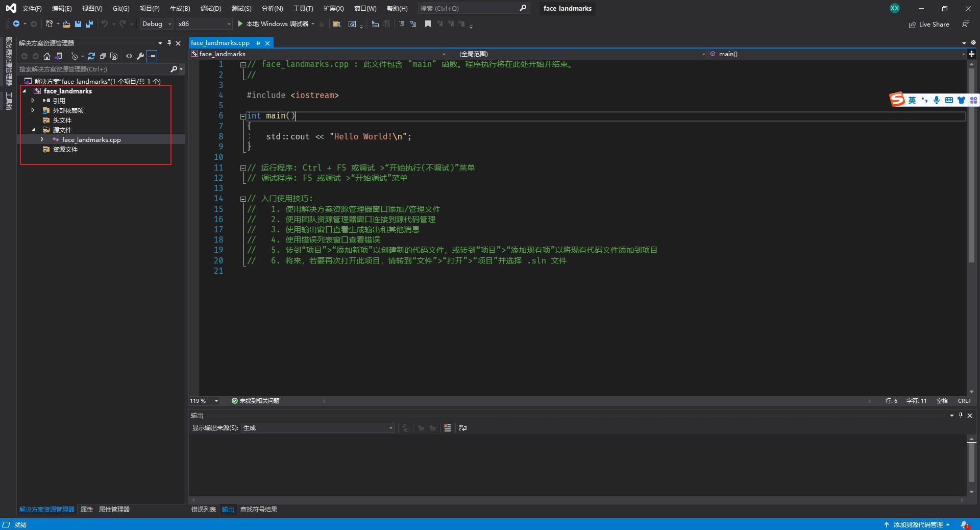Toggle pin on the face_landmarks.cpp tab
980x530 pixels.
tap(258, 43)
